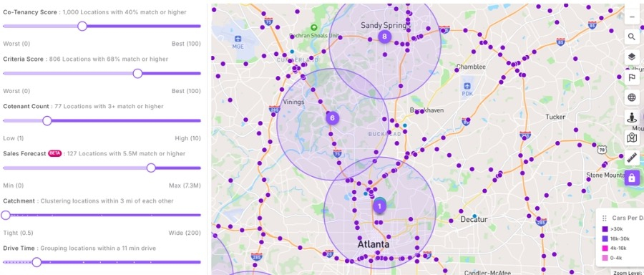Click the zoom out minus button
644x275 pixels.
632,17
